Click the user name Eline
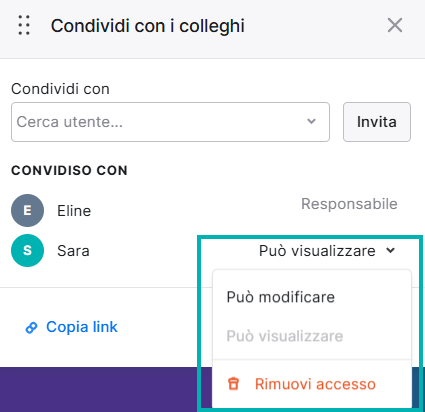 (74, 211)
